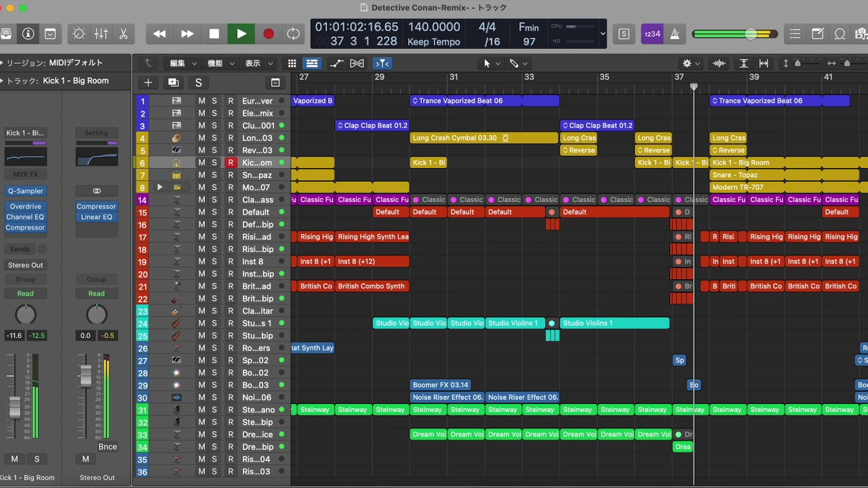The image size is (868, 488).
Task: Open the Keep Tempo mode menu
Action: (x=433, y=42)
